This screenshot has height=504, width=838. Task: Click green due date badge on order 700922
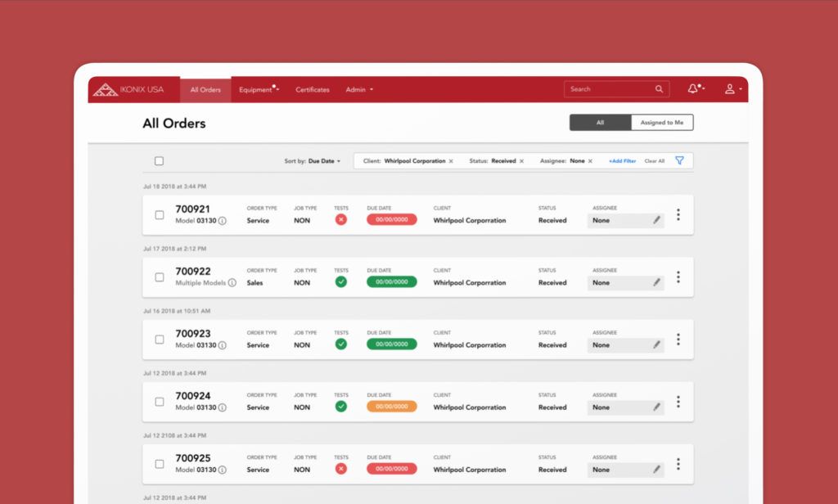[x=392, y=281]
